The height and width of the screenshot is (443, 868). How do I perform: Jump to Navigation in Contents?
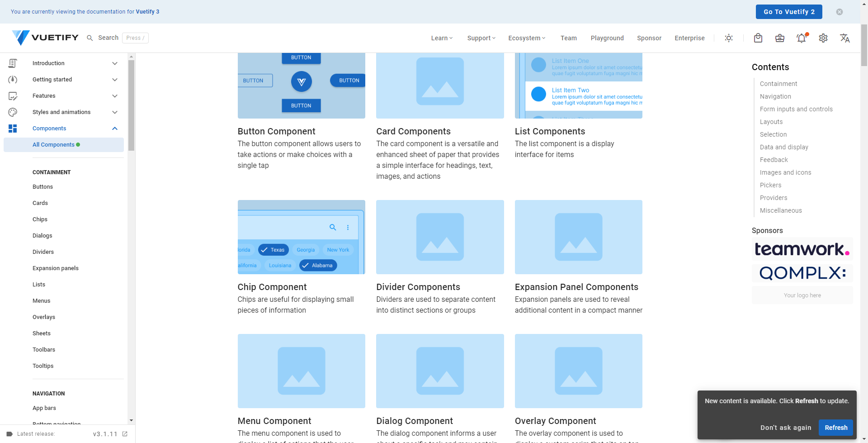[775, 96]
